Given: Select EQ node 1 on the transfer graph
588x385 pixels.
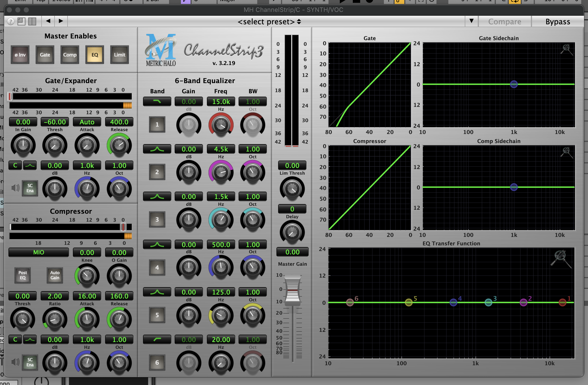Looking at the screenshot, I should coord(563,302).
